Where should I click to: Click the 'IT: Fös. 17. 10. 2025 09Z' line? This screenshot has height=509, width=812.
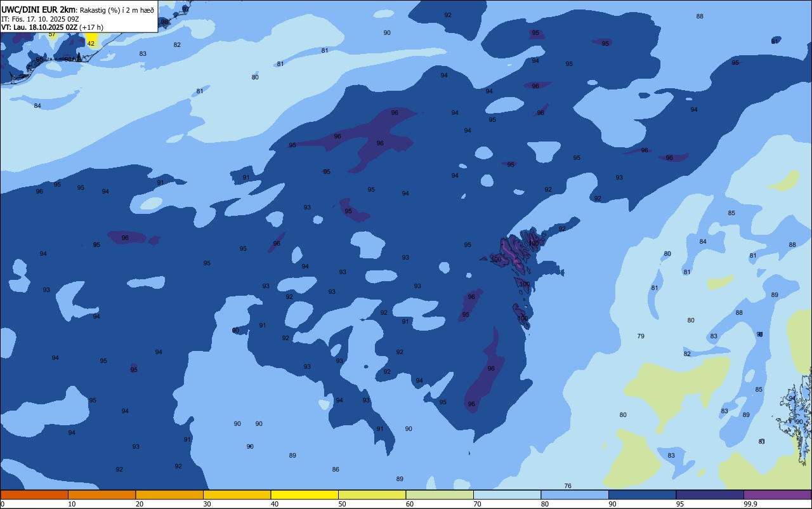(x=40, y=19)
